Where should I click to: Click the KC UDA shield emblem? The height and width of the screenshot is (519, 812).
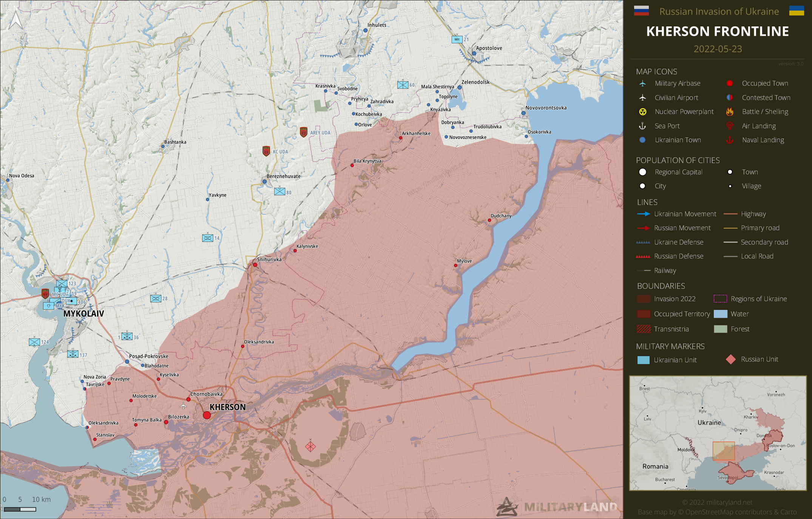tap(266, 151)
